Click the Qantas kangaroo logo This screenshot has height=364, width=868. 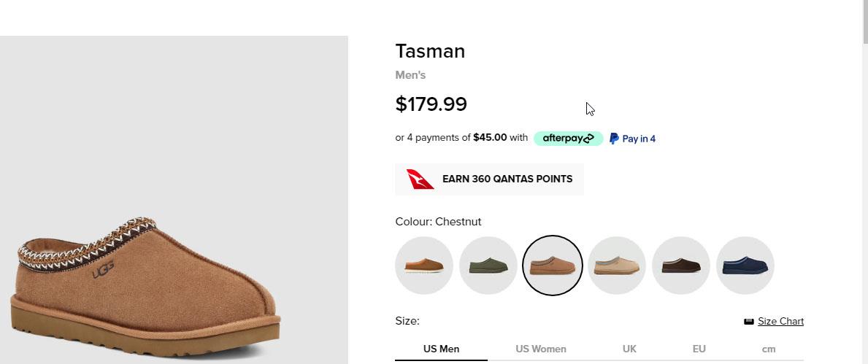[x=420, y=179]
